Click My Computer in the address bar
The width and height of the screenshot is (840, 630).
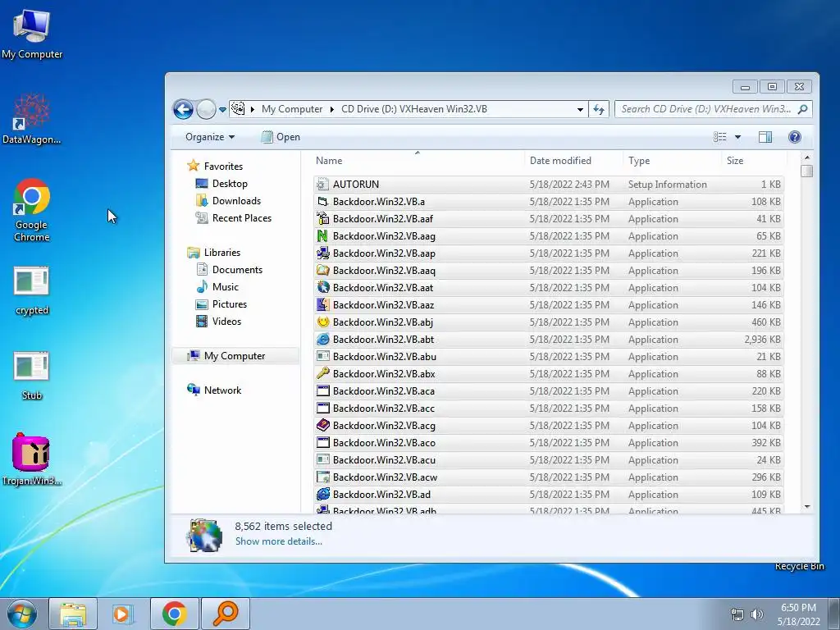[292, 109]
